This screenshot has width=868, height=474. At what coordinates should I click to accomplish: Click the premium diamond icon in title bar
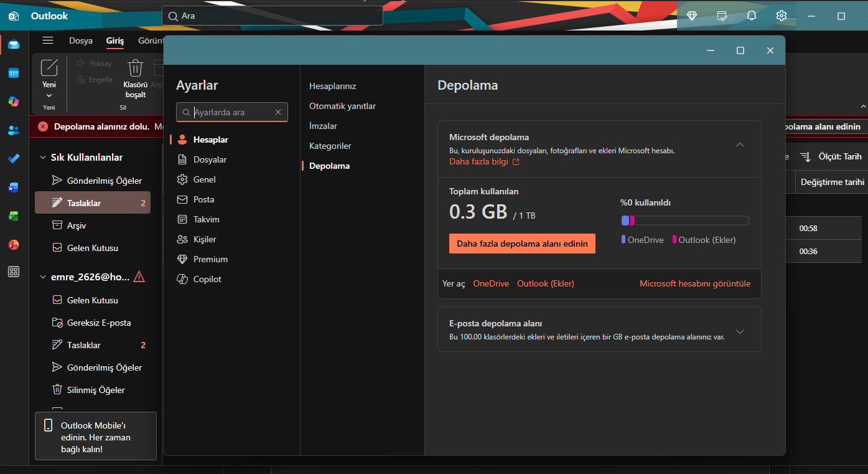(x=692, y=16)
